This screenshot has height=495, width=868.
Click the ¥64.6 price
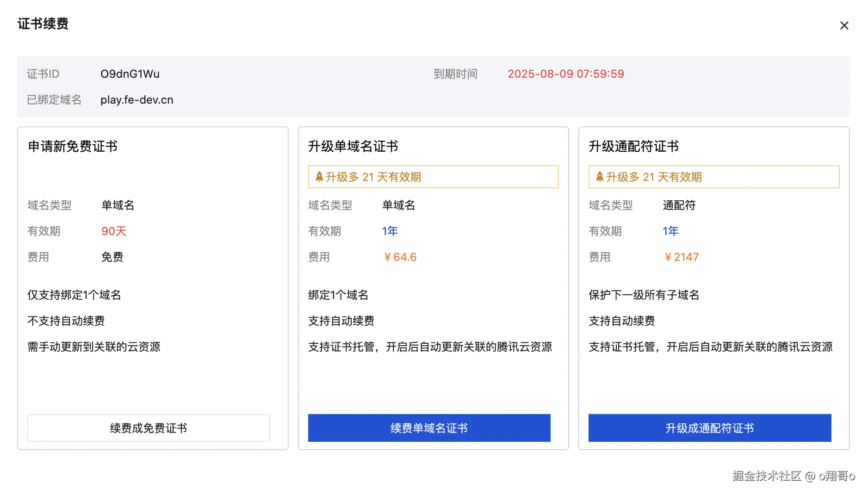(400, 257)
